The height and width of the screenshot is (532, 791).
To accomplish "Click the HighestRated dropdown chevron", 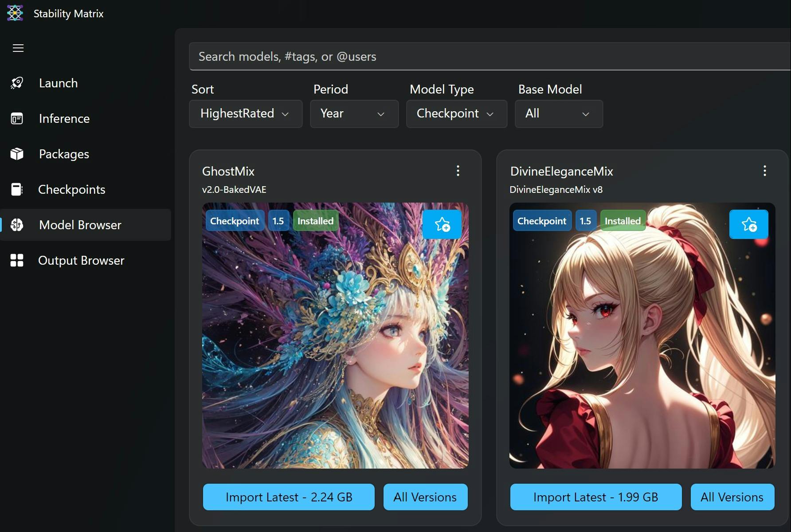I will [286, 114].
